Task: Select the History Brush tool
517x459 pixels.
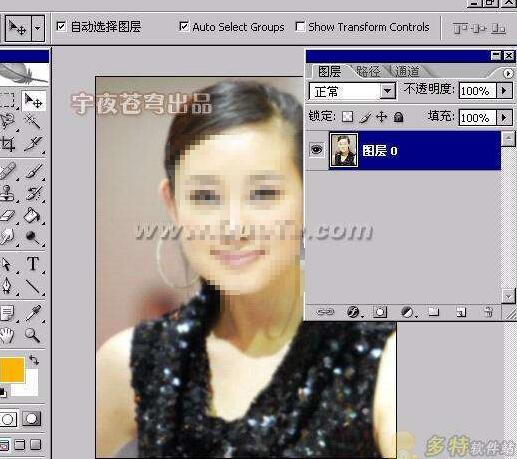Action: click(x=33, y=193)
